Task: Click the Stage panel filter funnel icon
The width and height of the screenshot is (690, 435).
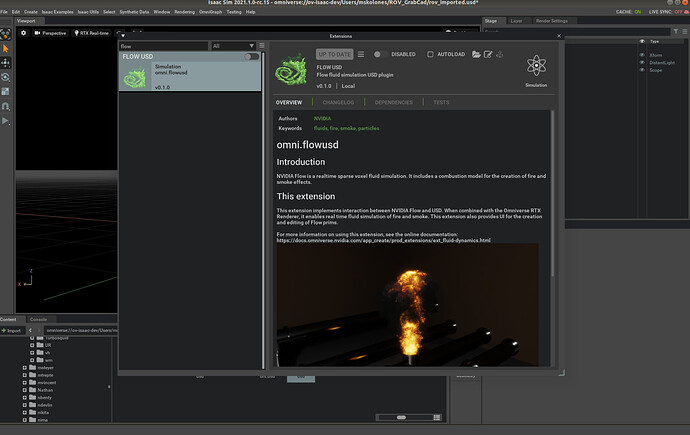Action: (x=676, y=31)
